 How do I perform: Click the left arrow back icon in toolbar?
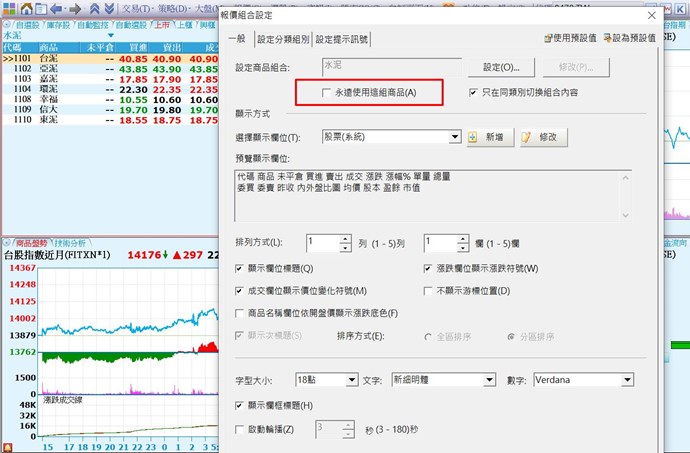click(x=55, y=9)
